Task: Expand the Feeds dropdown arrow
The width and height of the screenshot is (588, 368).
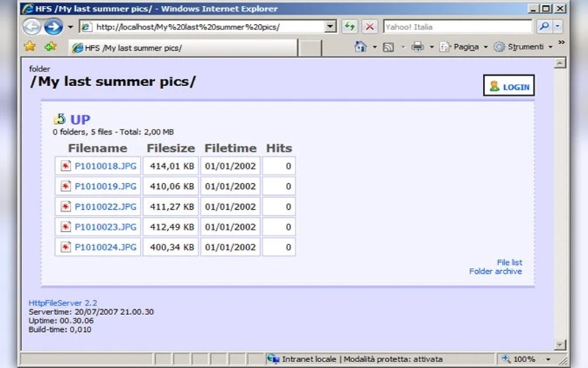Action: (x=403, y=47)
